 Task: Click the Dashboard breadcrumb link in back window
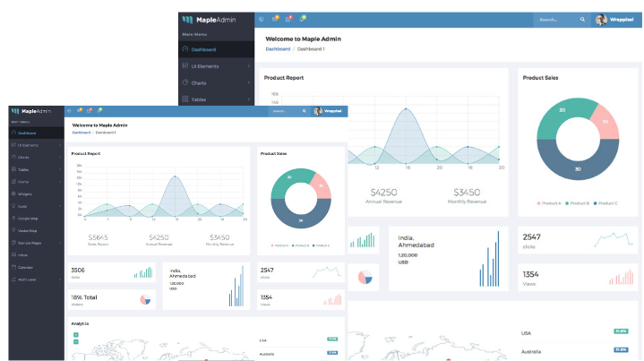(277, 49)
